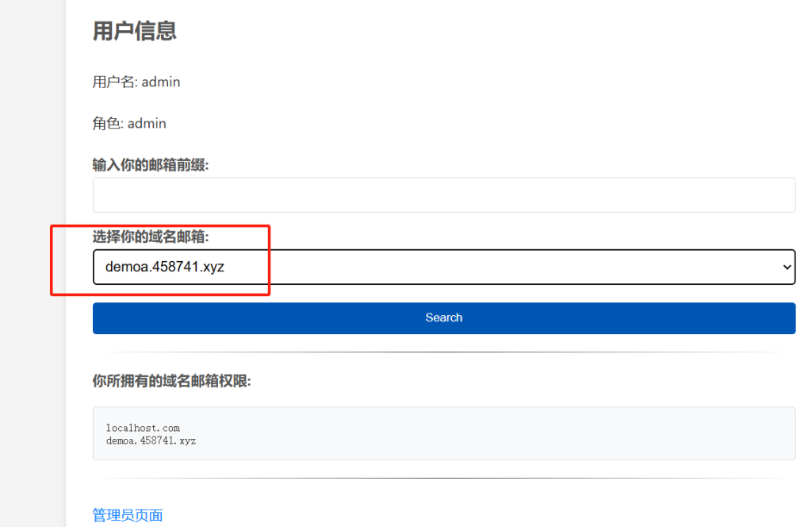Click the divider line above 管理员页面
This screenshot has width=812, height=527.
click(x=443, y=478)
